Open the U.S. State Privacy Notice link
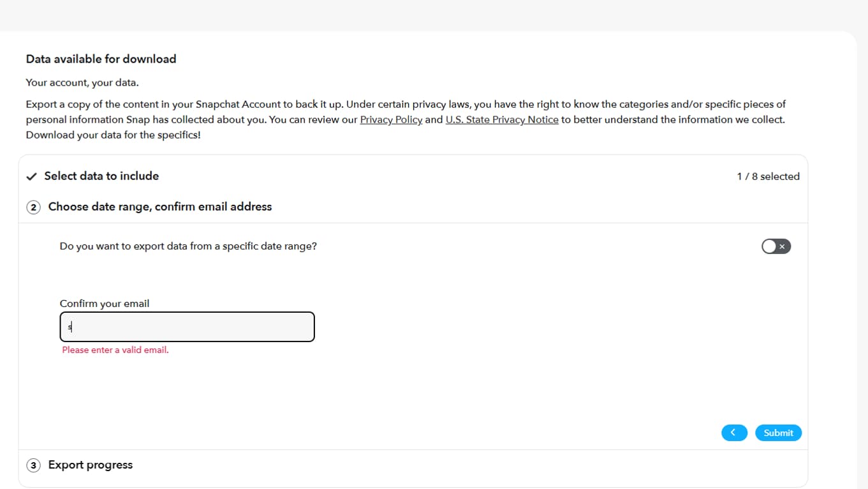 pos(501,120)
